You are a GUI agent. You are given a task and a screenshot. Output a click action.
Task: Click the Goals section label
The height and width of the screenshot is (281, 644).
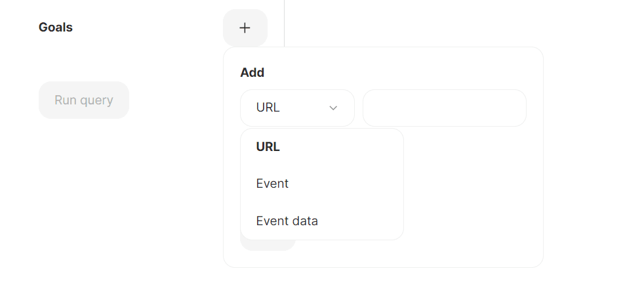click(x=56, y=28)
